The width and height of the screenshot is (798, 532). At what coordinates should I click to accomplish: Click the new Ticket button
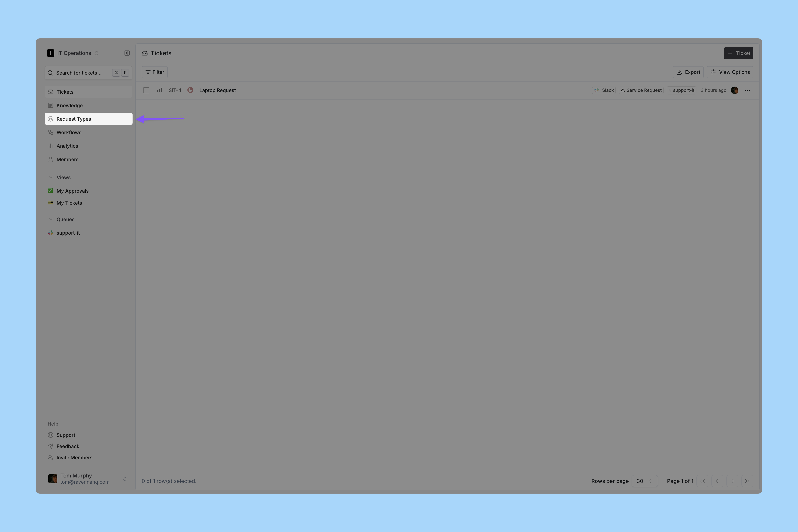pyautogui.click(x=738, y=53)
